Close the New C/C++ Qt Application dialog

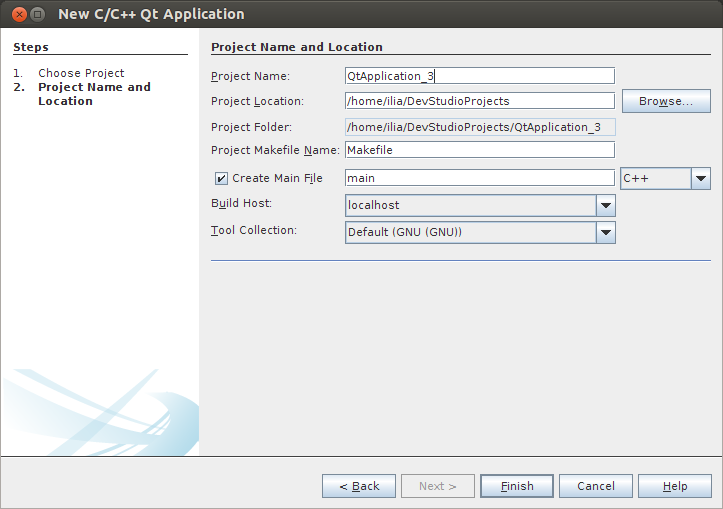pos(16,15)
